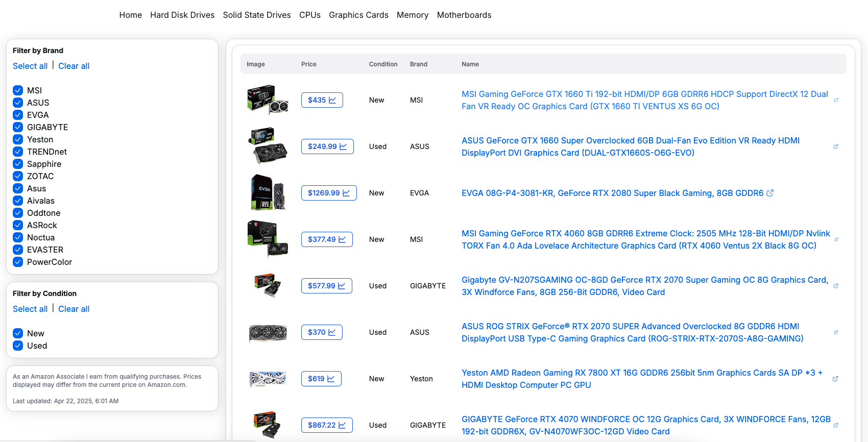
Task: Uncheck the Oddtone brand filter
Action: (x=18, y=213)
